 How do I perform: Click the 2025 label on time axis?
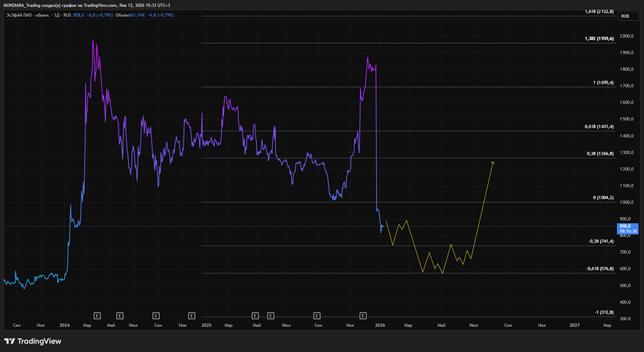(x=206, y=326)
